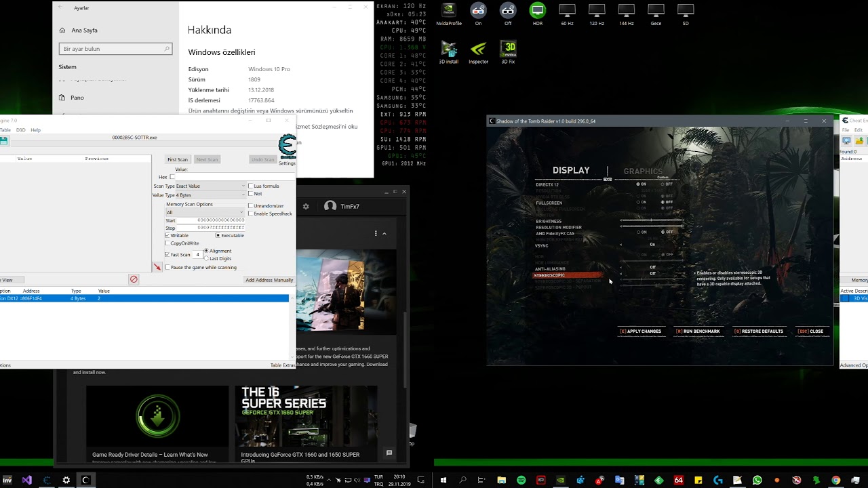Click VSYNC right arrow selector

(x=684, y=245)
